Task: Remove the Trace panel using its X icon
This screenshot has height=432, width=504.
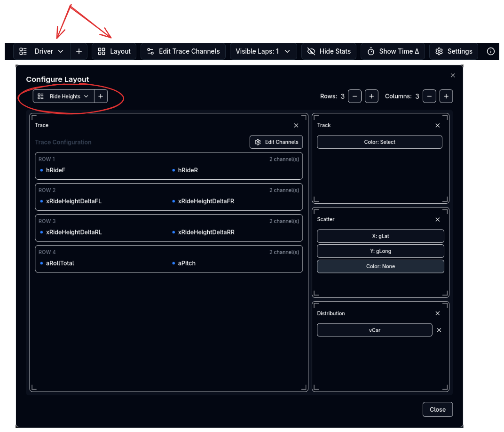Action: point(296,125)
